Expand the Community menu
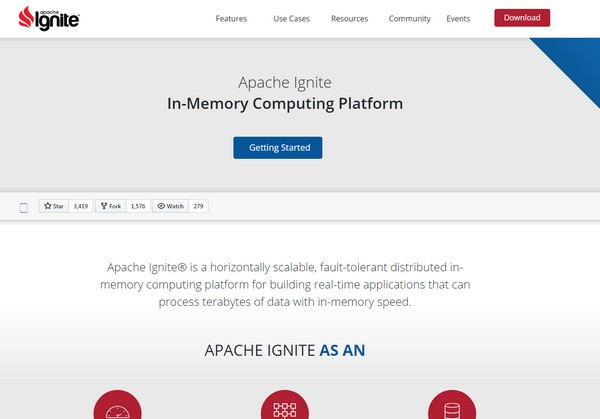This screenshot has height=419, width=600. pos(409,18)
